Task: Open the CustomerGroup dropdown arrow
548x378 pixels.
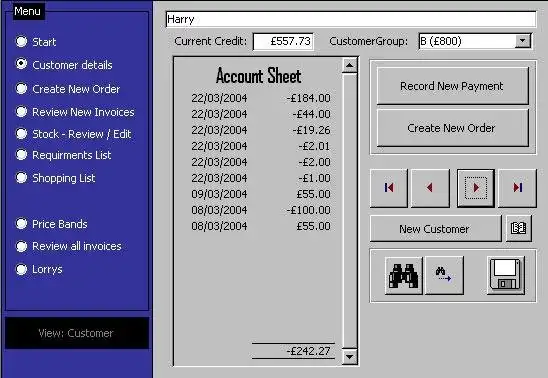Action: point(522,41)
